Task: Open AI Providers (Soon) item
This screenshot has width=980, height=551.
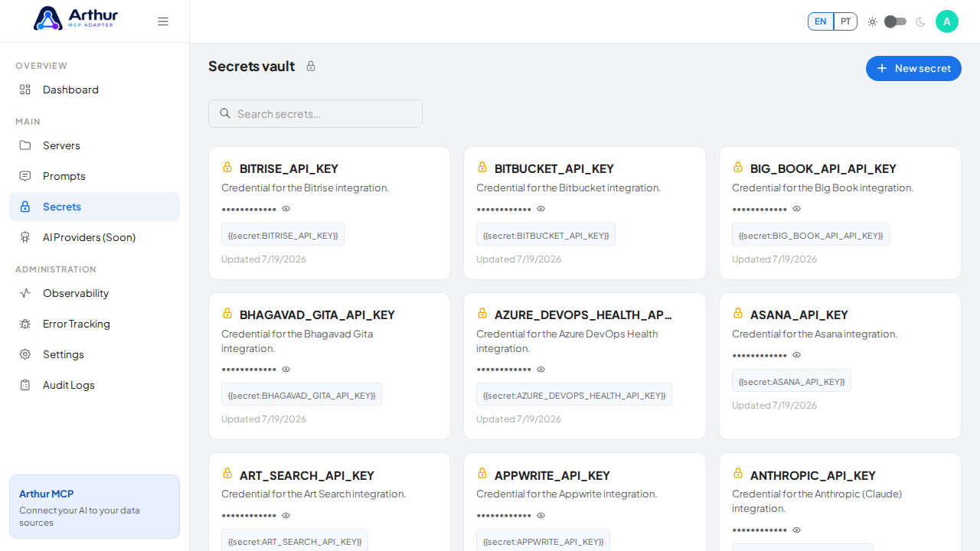Action: coord(94,237)
